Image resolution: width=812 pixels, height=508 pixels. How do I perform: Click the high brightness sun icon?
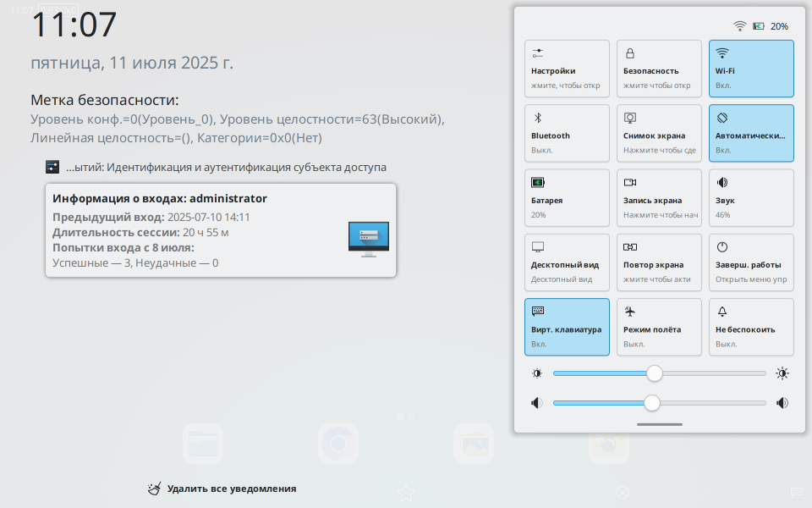782,373
